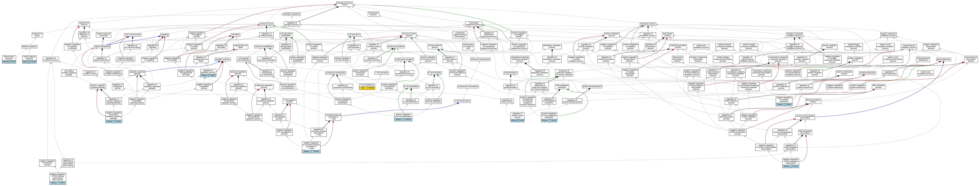The height and width of the screenshot is (186, 980).
Task: Select the 'biological regulation' node
Action: pyautogui.click(x=292, y=14)
